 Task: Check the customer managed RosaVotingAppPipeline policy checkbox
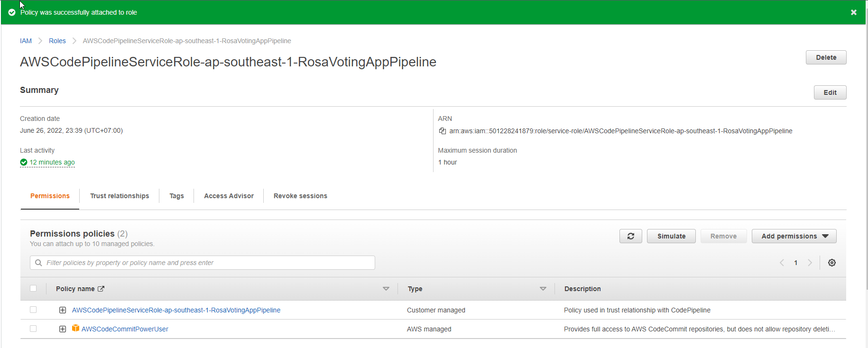33,310
